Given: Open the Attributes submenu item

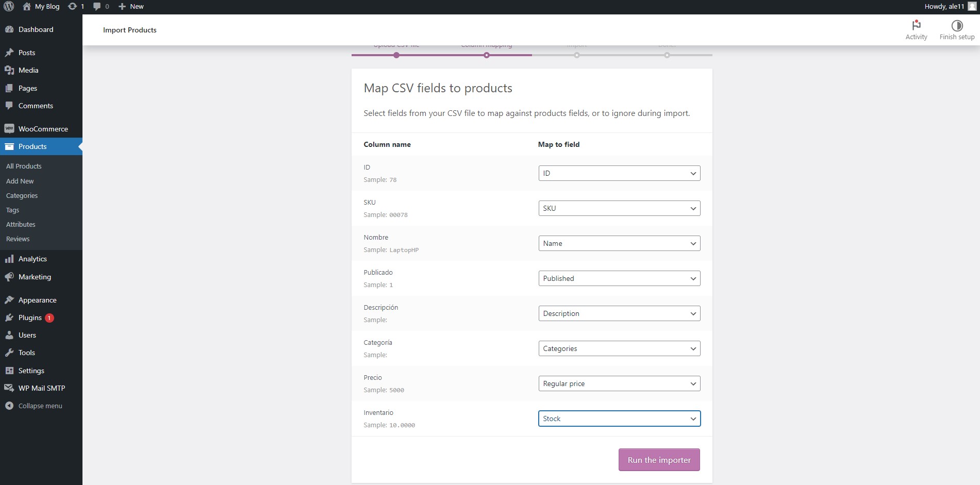Looking at the screenshot, I should pos(21,224).
